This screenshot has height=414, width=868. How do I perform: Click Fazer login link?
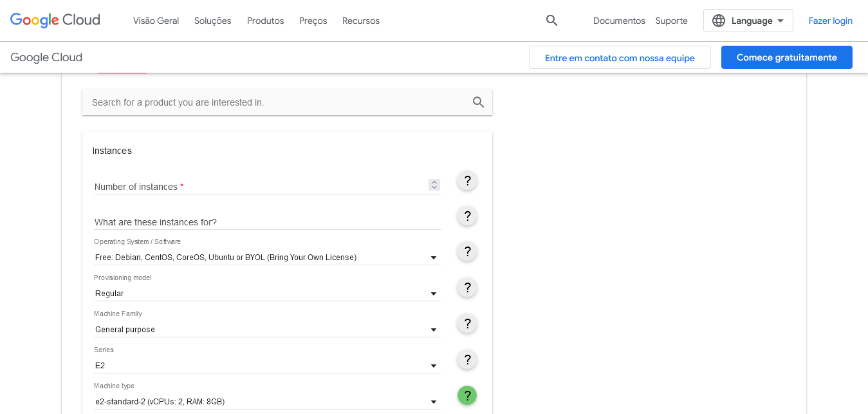(x=831, y=21)
